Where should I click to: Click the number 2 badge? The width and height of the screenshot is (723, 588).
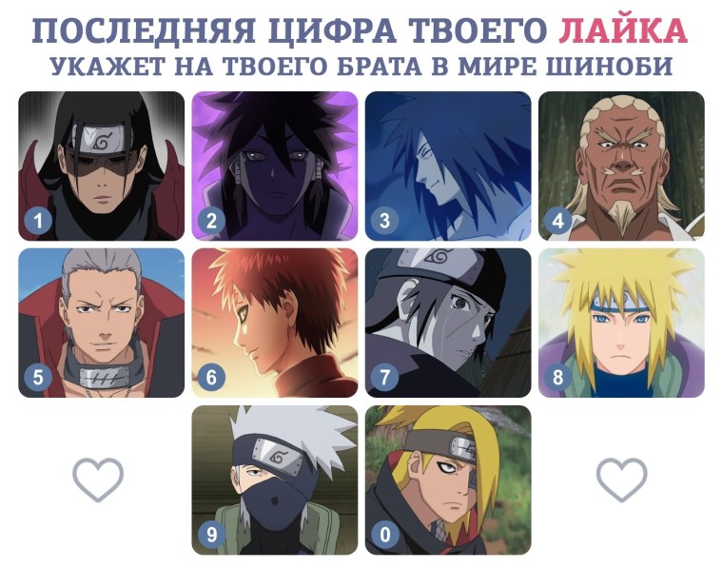coord(211,221)
